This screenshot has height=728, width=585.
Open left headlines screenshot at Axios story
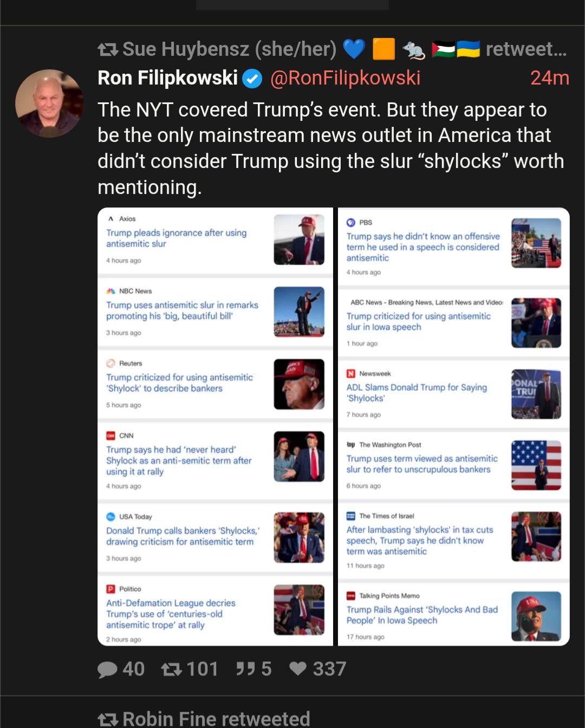click(x=215, y=239)
